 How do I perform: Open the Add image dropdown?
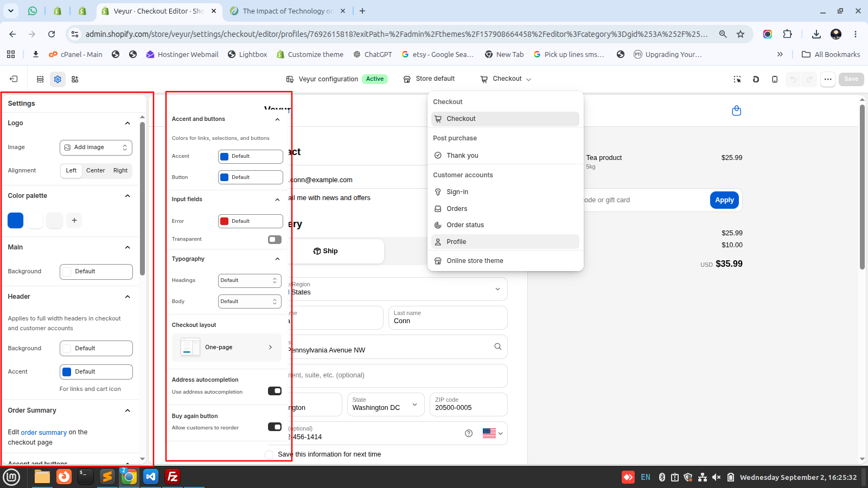96,147
